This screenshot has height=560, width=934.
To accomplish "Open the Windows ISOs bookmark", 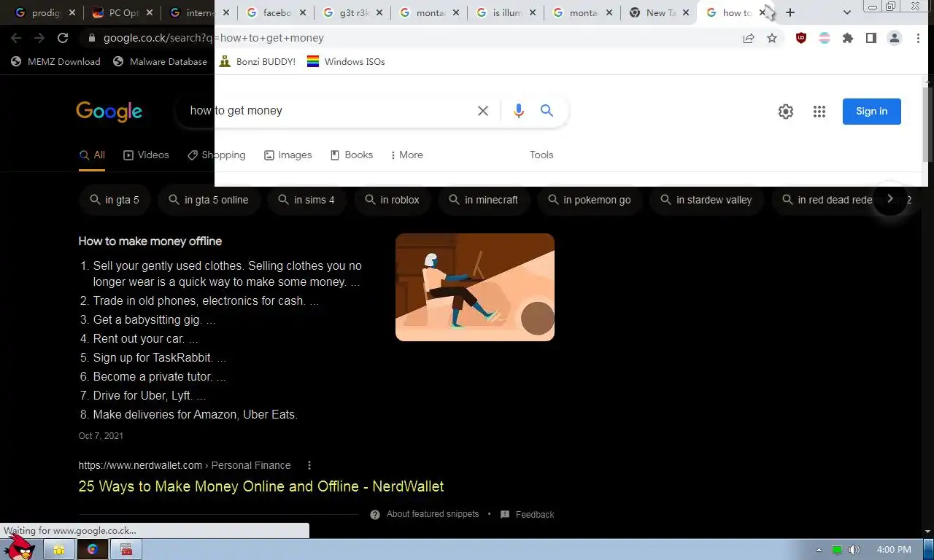I will 346,62.
